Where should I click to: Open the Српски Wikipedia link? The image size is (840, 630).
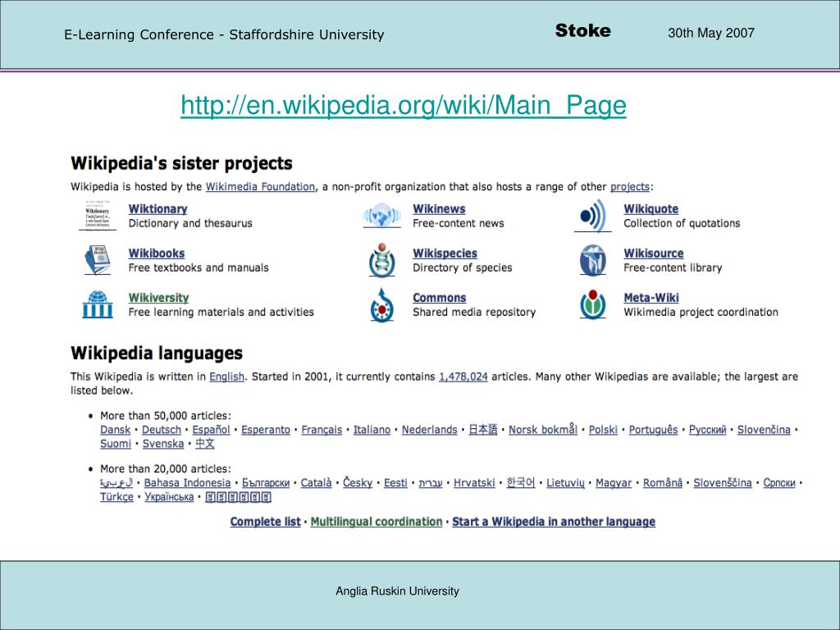click(x=779, y=482)
